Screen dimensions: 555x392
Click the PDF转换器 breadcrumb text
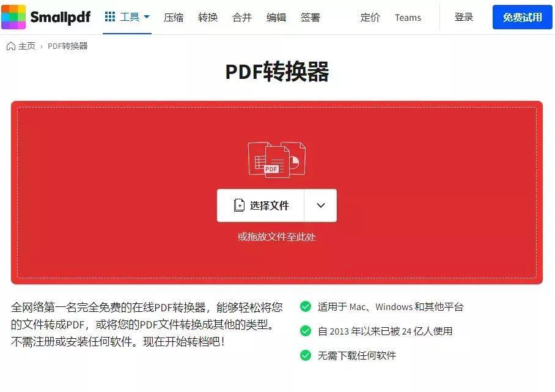(68, 46)
